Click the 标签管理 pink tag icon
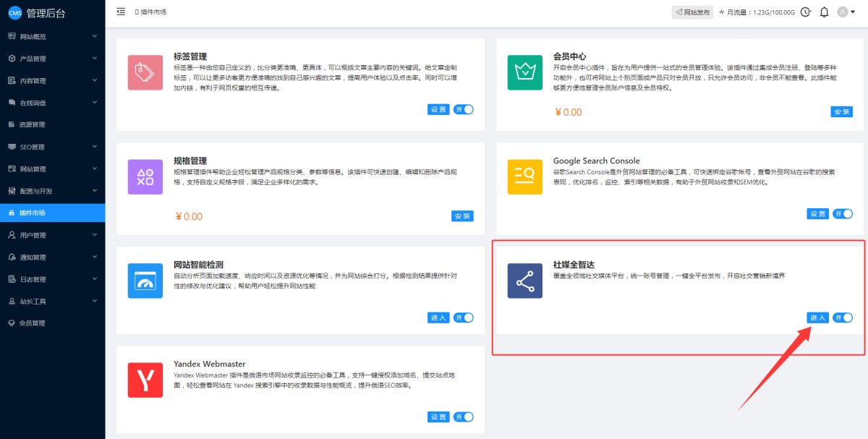This screenshot has width=868, height=439. pyautogui.click(x=145, y=72)
